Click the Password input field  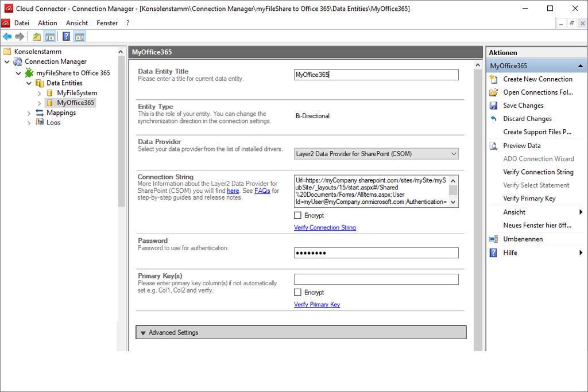point(376,253)
